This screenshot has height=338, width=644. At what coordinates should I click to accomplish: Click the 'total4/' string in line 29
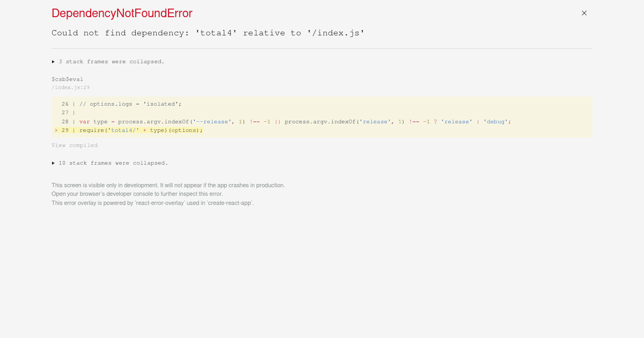(x=122, y=130)
